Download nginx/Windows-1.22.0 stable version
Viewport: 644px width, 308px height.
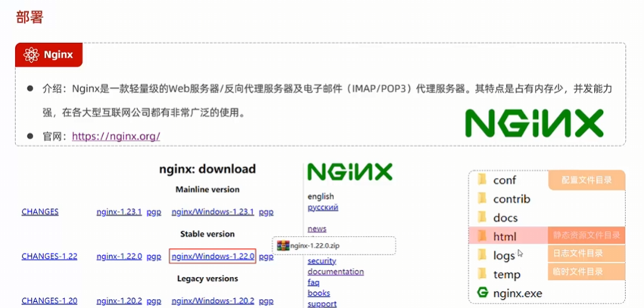[x=213, y=257]
